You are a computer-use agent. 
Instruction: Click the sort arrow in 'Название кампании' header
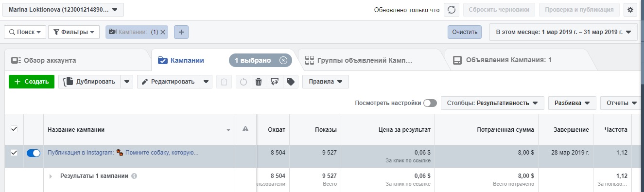(x=228, y=130)
